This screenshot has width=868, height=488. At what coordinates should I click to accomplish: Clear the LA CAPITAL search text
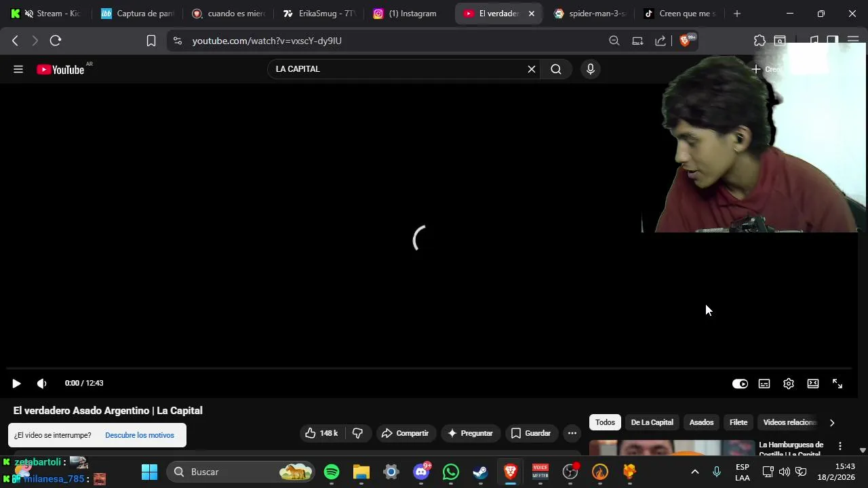tap(532, 69)
